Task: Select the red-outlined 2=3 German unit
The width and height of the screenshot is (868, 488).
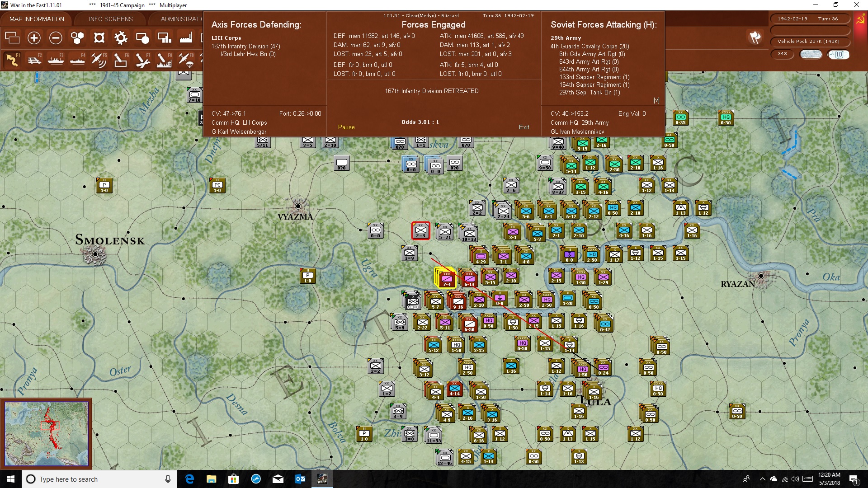Action: point(420,230)
